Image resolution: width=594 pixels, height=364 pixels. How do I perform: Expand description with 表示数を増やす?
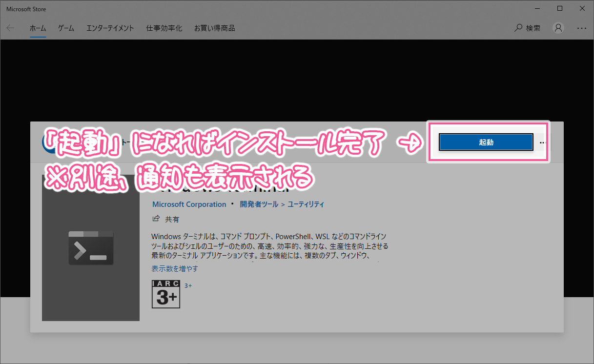coord(175,269)
